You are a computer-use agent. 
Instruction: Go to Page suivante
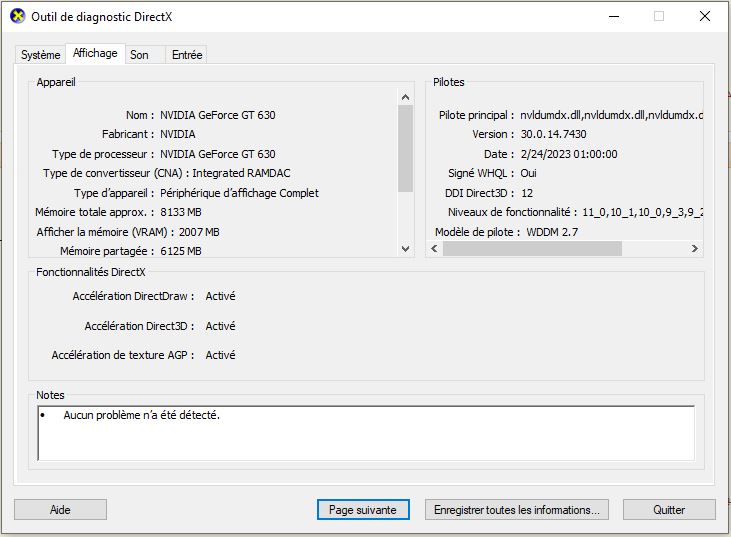pos(363,509)
